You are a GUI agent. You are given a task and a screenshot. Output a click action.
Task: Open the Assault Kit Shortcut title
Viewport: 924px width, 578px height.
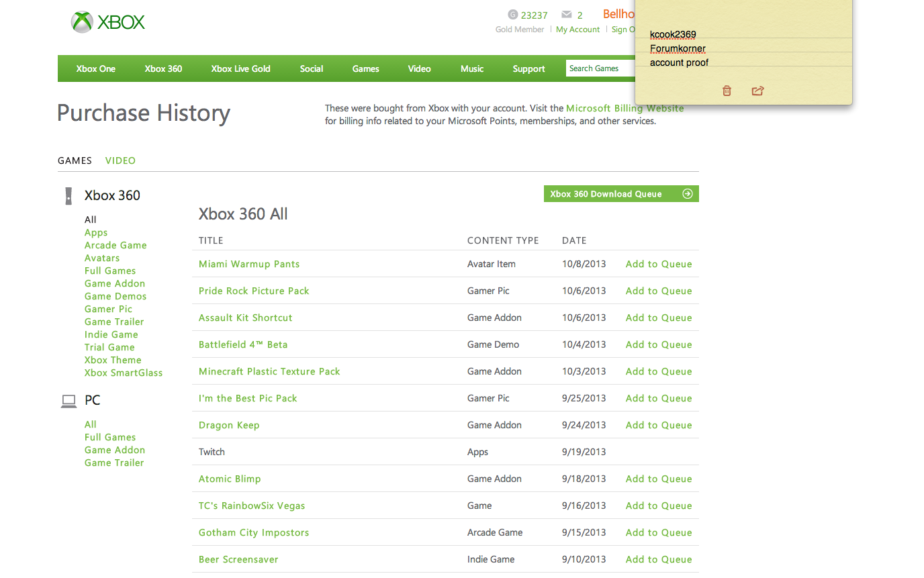tap(246, 318)
